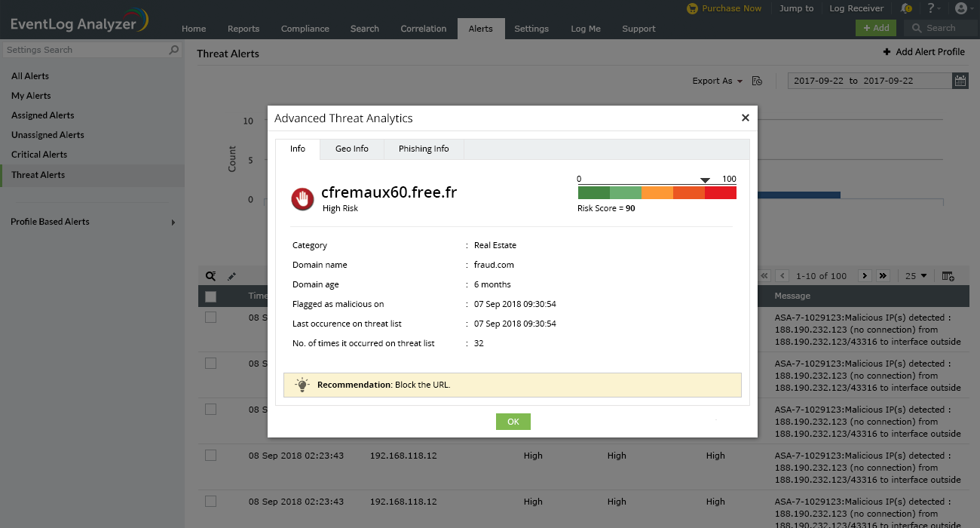Viewport: 980px width, 528px height.
Task: Switch to the Phishing Info tab
Action: [x=424, y=149]
